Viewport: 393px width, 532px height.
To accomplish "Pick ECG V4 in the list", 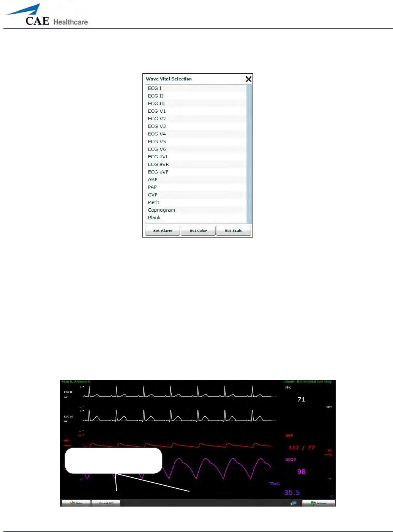I will (x=196, y=134).
